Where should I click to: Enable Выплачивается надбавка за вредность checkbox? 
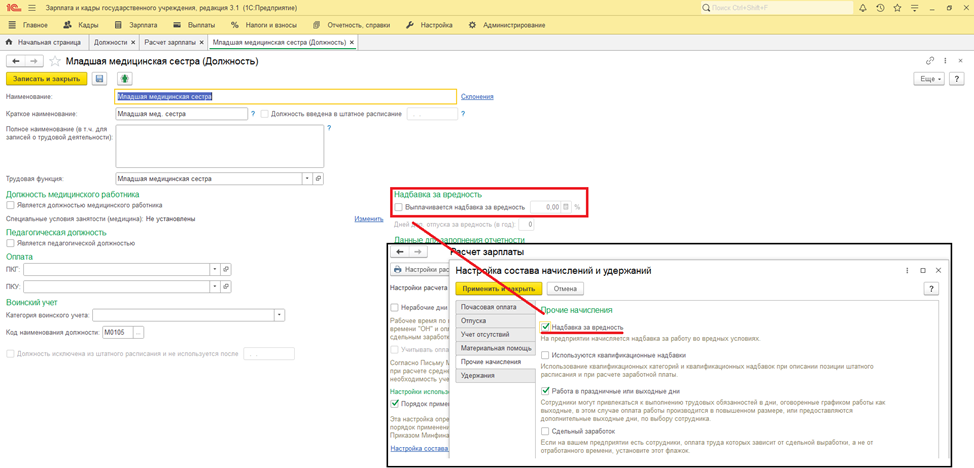pos(398,207)
